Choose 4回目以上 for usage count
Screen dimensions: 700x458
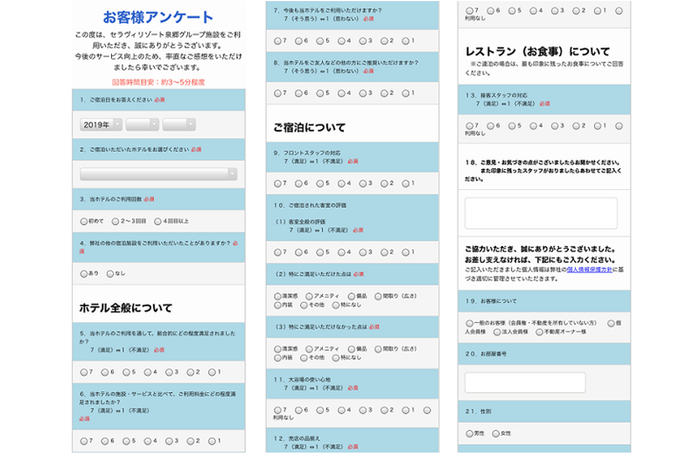pyautogui.click(x=156, y=221)
